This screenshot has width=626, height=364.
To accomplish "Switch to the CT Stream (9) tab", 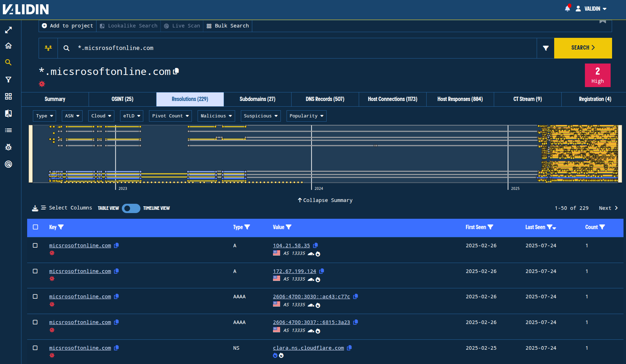I will [528, 99].
